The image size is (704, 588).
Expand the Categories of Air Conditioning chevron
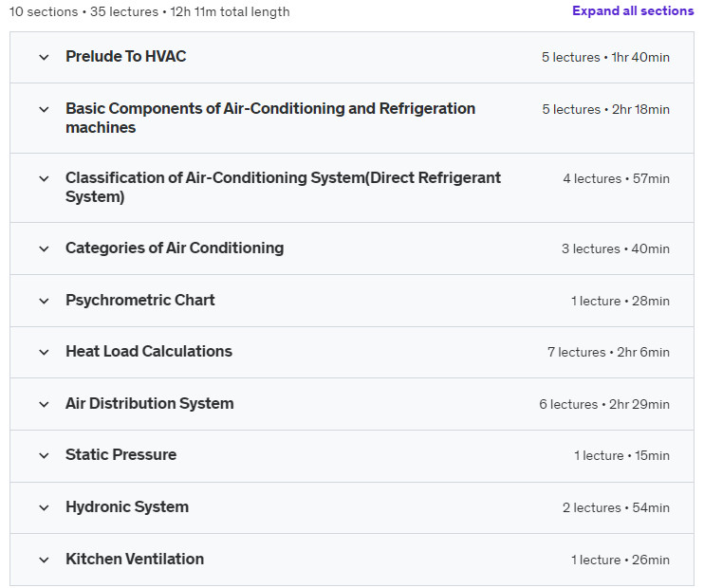tap(44, 248)
